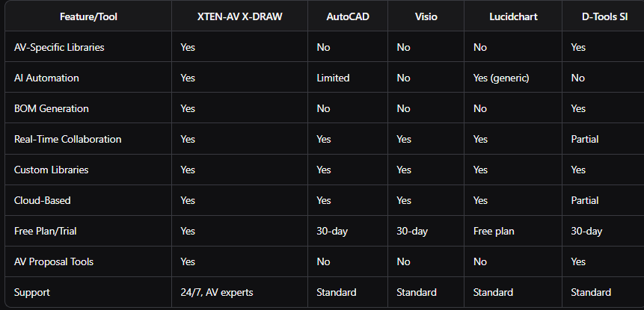Select the "Free plan" cell under Lucidchart
This screenshot has width=644, height=310.
(494, 231)
